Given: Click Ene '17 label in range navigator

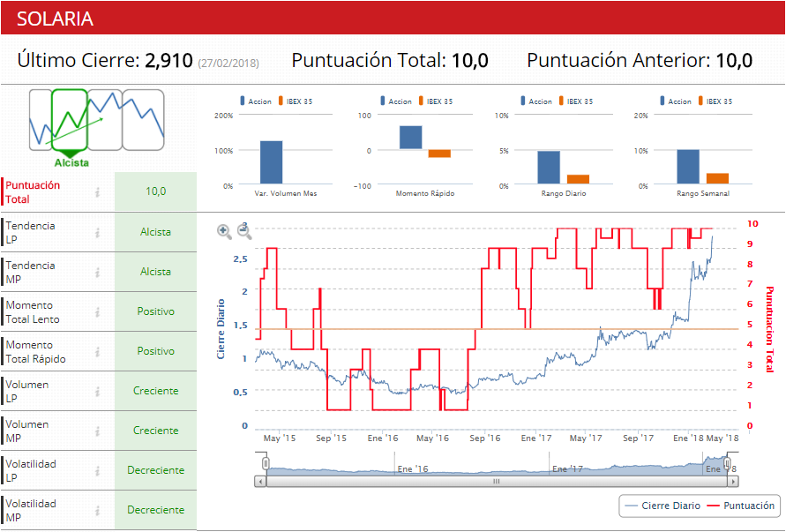Looking at the screenshot, I should pos(567,469).
